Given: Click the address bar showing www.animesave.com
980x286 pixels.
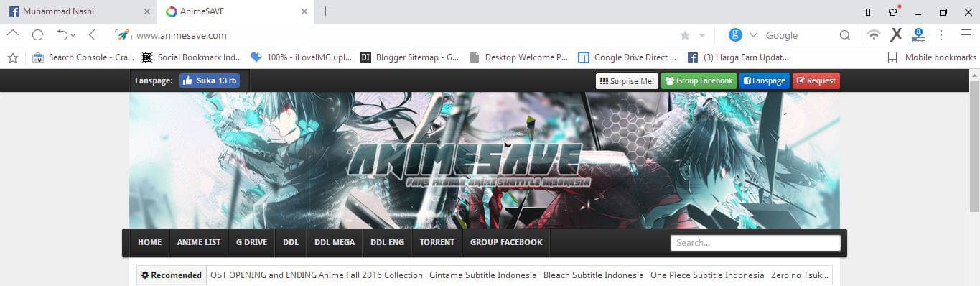Looking at the screenshot, I should point(402,35).
